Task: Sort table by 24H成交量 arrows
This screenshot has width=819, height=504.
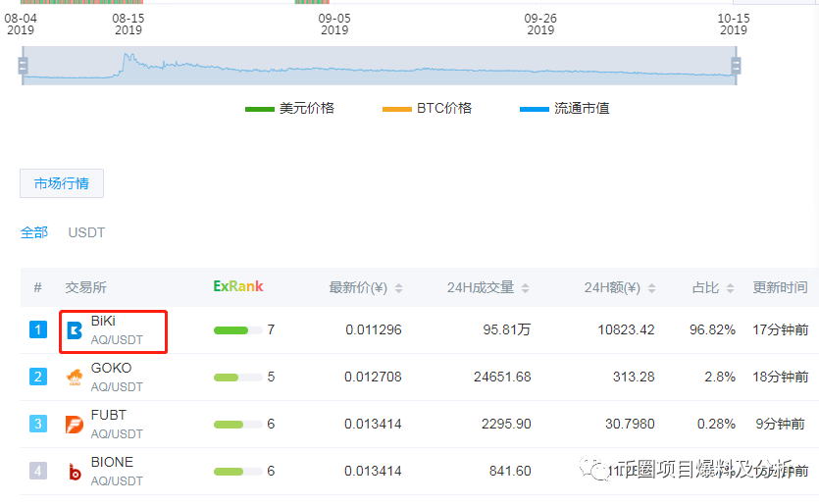Action: pos(525,287)
